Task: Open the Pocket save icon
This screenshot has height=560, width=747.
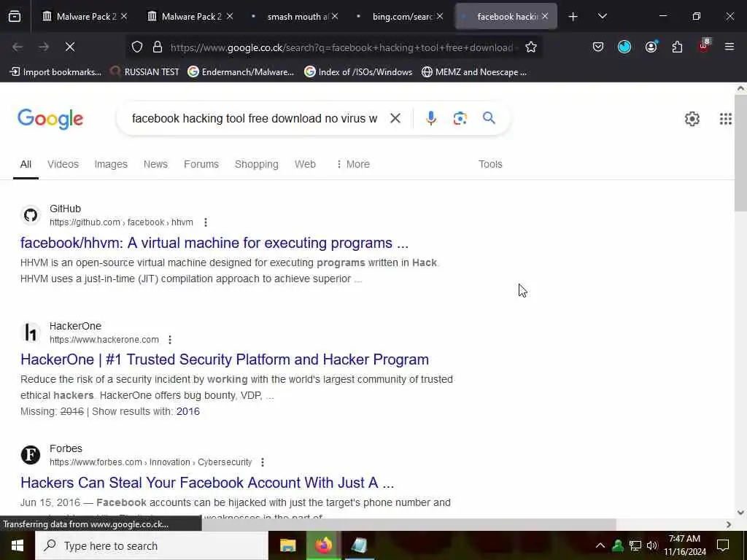Action: click(x=598, y=47)
